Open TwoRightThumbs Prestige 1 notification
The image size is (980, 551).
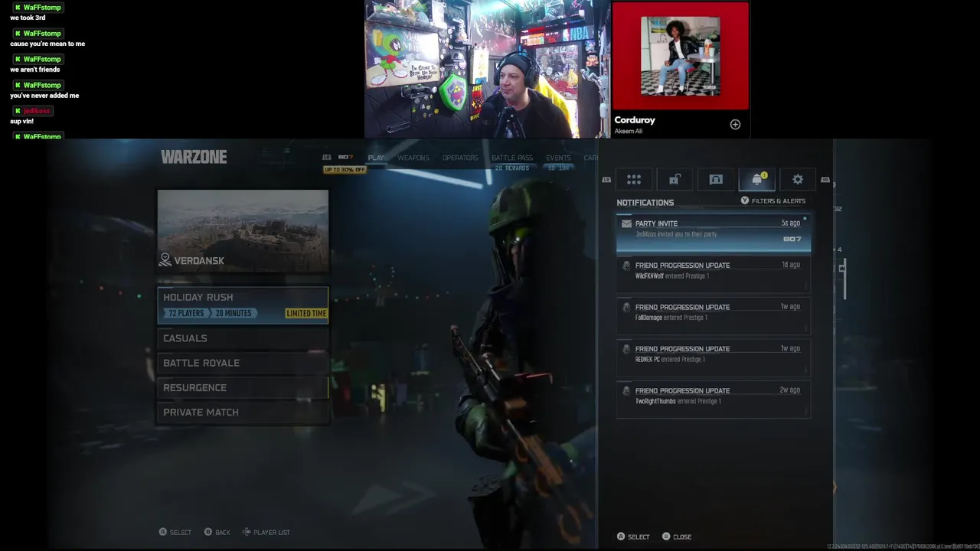point(714,400)
